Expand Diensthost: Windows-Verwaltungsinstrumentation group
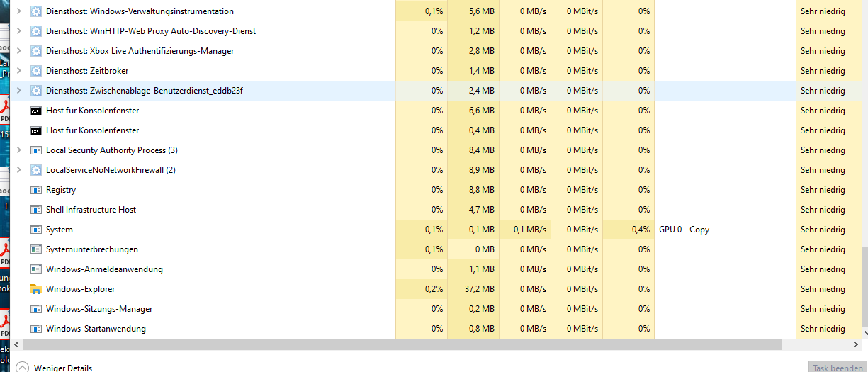868x372 pixels. click(18, 11)
